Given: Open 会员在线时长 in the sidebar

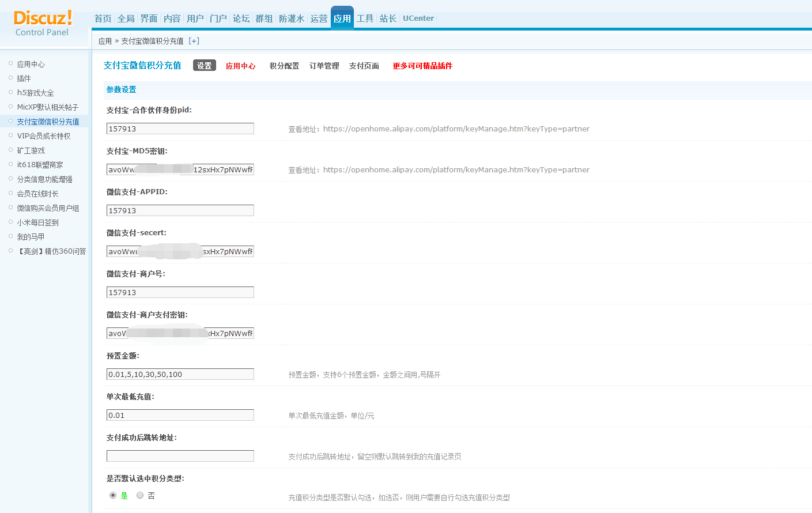Looking at the screenshot, I should pos(37,194).
